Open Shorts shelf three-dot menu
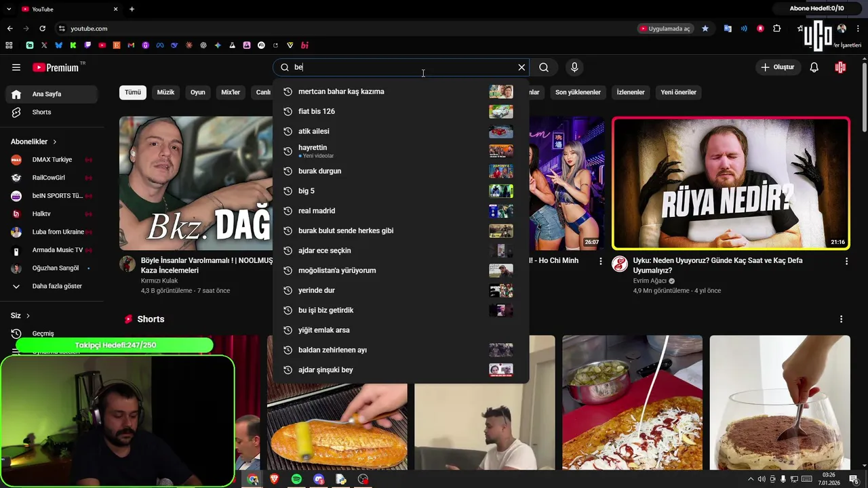Image resolution: width=868 pixels, height=488 pixels. point(841,319)
